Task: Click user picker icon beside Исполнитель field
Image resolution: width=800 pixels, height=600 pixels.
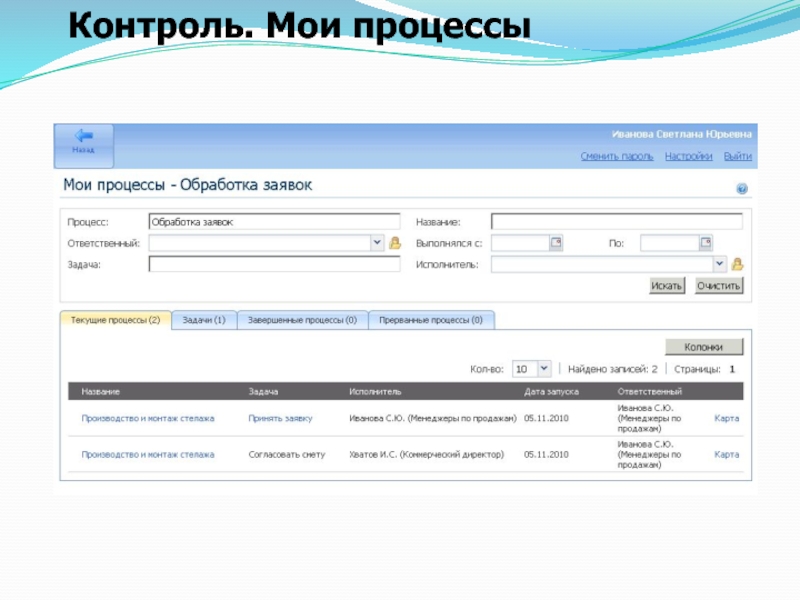Action: (737, 265)
